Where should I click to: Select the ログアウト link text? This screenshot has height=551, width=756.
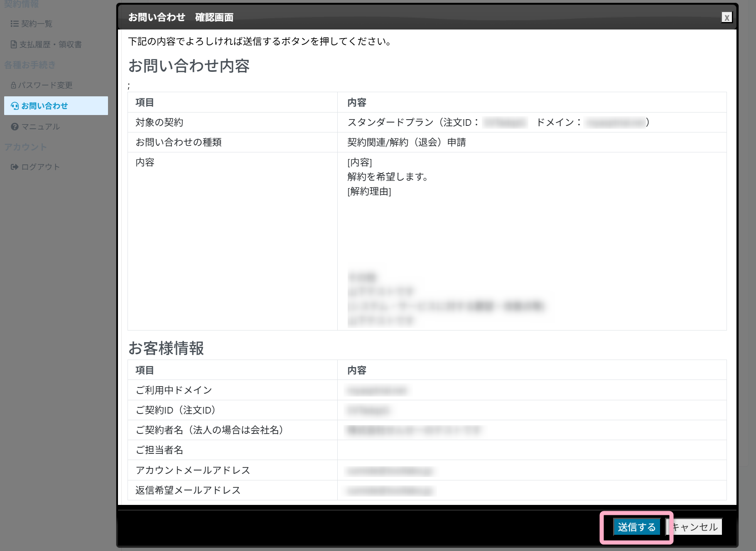click(x=41, y=167)
